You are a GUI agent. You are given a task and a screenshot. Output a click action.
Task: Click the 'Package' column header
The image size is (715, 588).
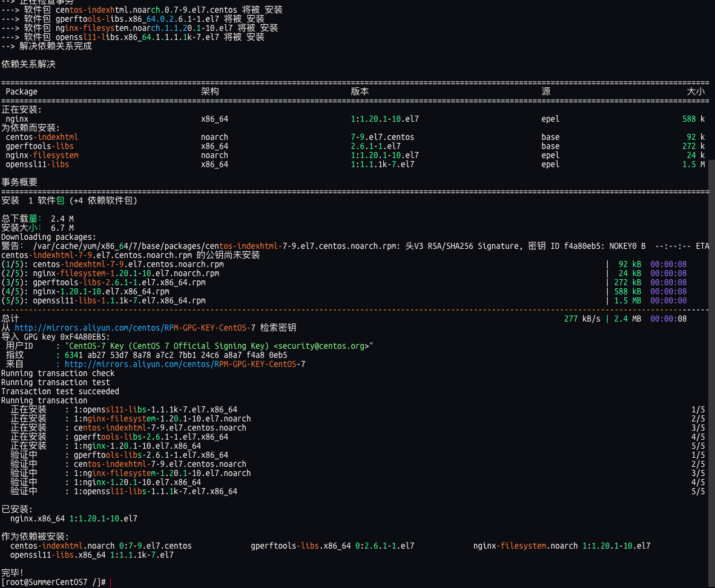click(21, 91)
